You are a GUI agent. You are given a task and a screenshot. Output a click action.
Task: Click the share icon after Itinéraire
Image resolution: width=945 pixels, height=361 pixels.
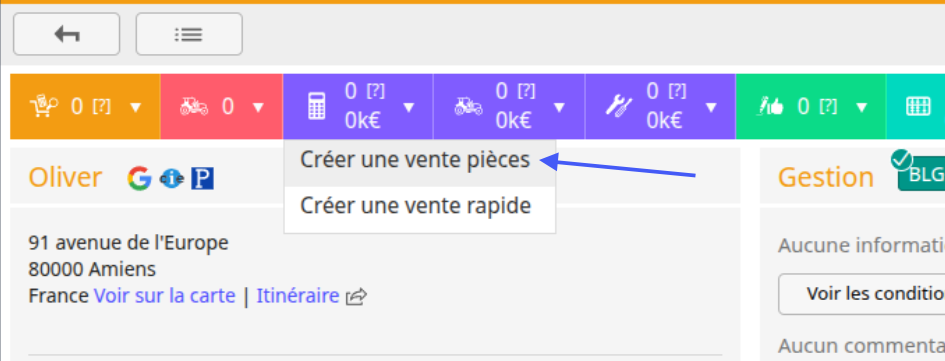click(356, 297)
